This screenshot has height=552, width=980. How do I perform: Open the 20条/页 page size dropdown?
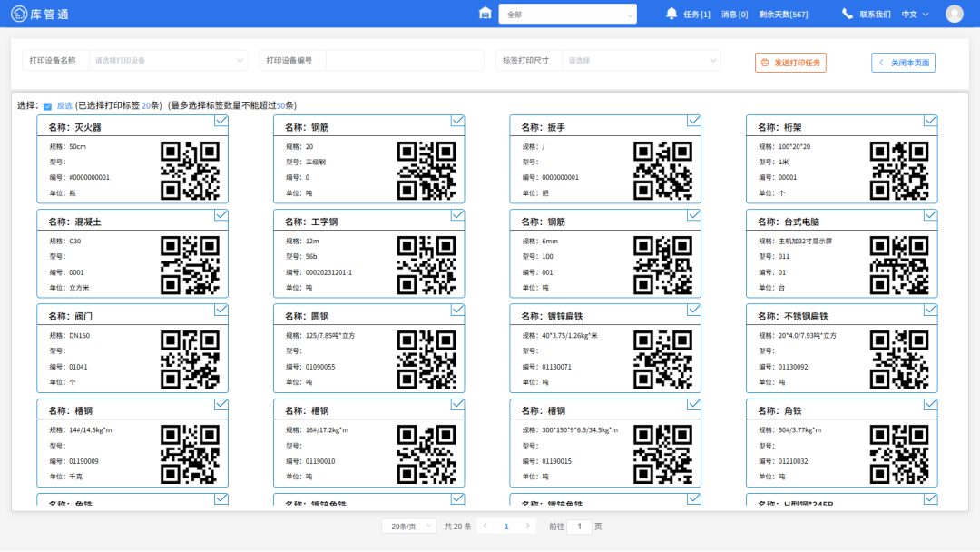[x=408, y=527]
